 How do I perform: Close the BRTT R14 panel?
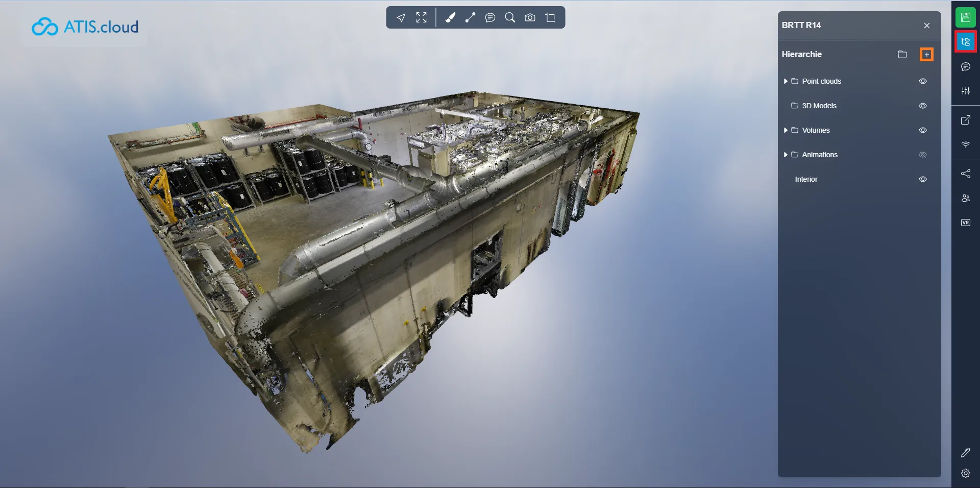[927, 26]
